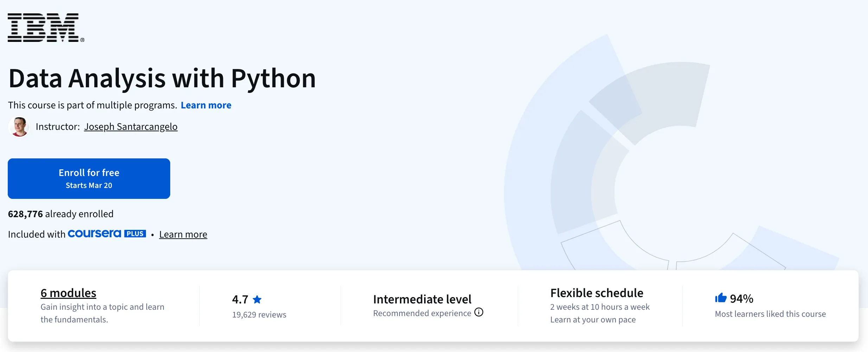868x352 pixels.
Task: Click "Starts Mar 20" on the enroll button
Action: coord(89,185)
